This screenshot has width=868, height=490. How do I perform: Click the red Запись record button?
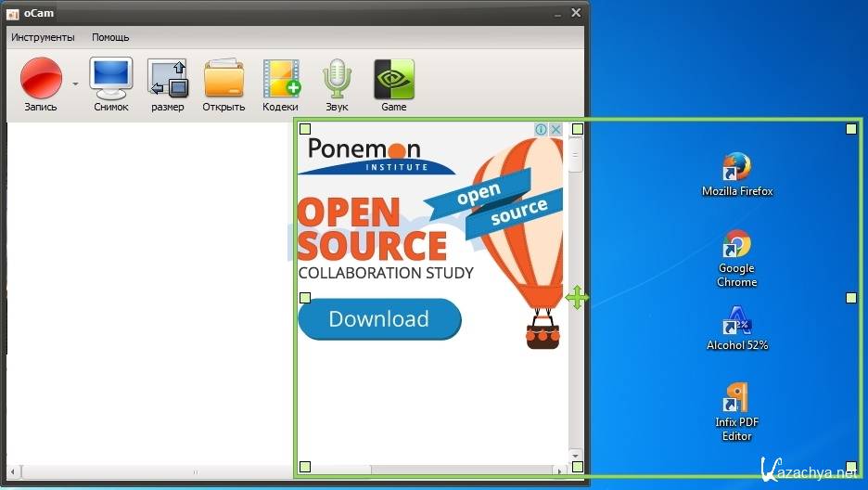point(41,79)
